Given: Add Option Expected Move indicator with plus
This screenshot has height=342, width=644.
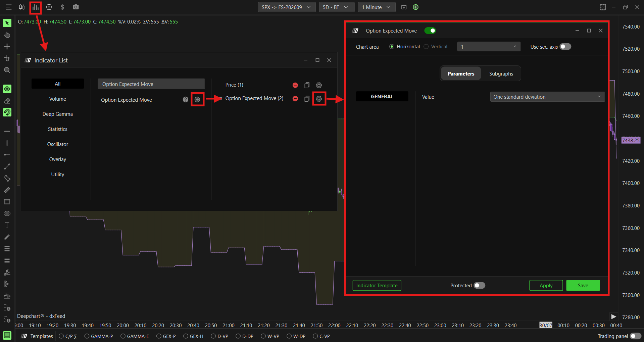Looking at the screenshot, I should coord(197,99).
